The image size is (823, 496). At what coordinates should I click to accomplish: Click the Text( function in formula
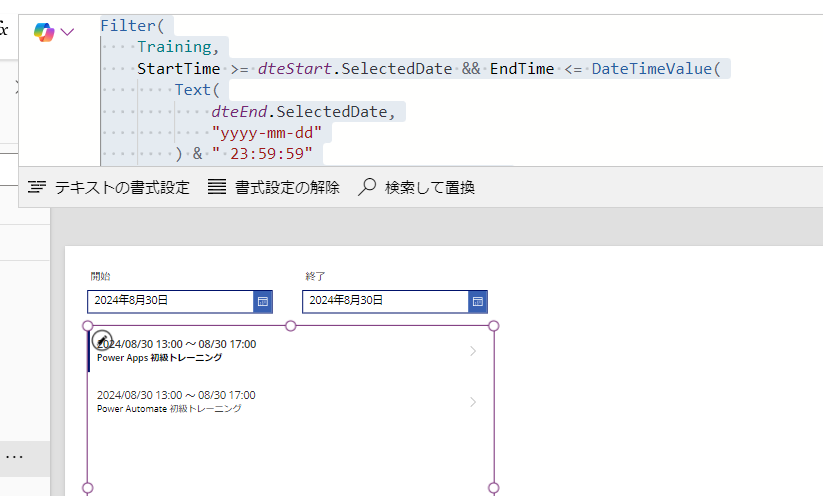197,90
